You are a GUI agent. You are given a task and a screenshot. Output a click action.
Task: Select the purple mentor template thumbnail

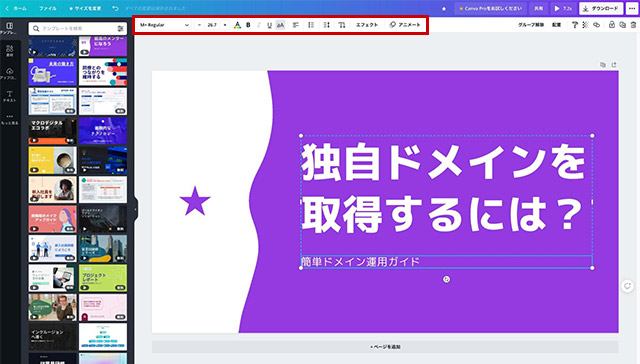(103, 46)
